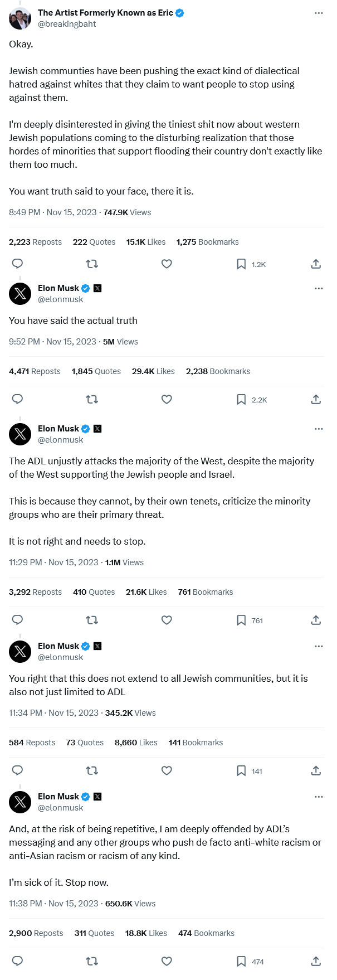Viewport: 337px width, 980px height.
Task: Bookmark the post showing 1.2K bookmarks
Action: 241,264
